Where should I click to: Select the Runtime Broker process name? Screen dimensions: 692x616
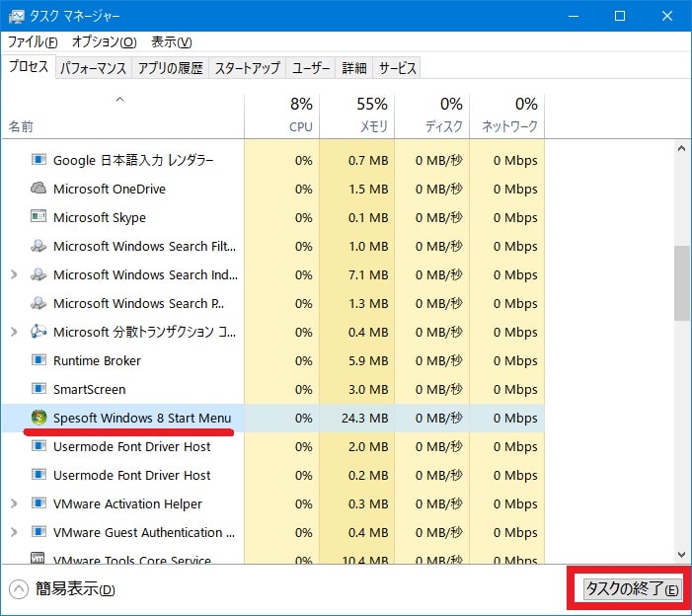[x=97, y=360]
